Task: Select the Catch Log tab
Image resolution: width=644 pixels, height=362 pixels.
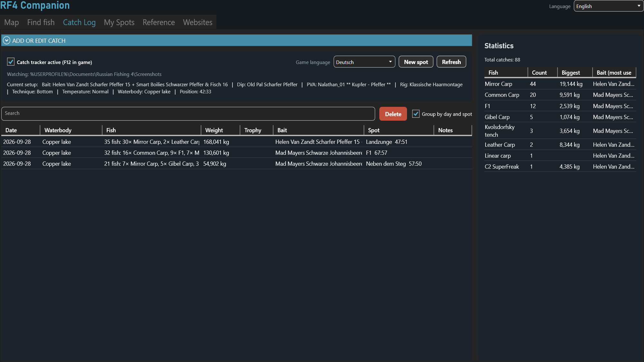Action: (x=79, y=23)
